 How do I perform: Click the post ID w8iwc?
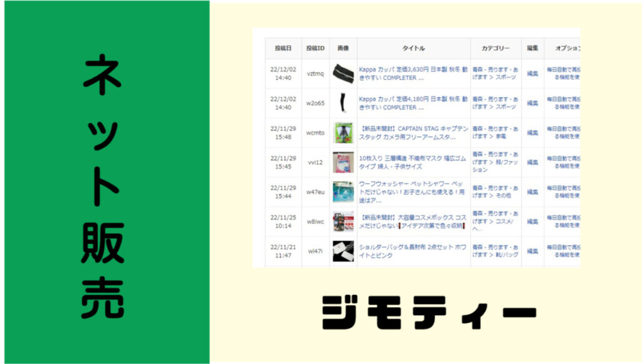315,222
